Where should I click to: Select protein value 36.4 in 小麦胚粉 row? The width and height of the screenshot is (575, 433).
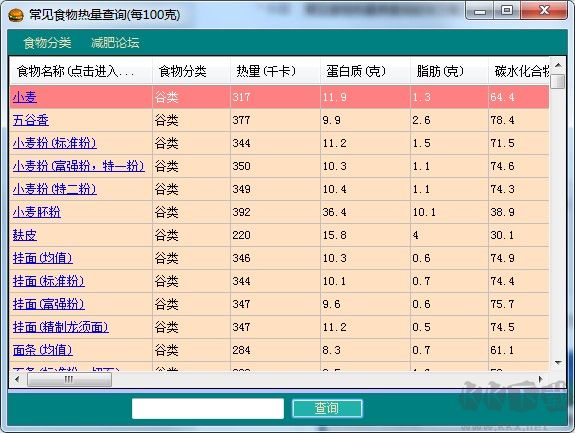coord(334,212)
